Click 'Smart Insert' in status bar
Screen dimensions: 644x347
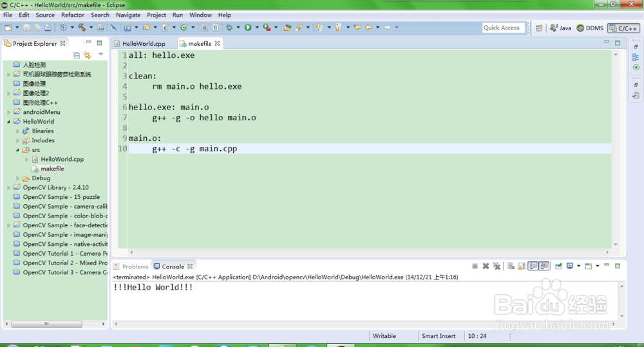439,336
